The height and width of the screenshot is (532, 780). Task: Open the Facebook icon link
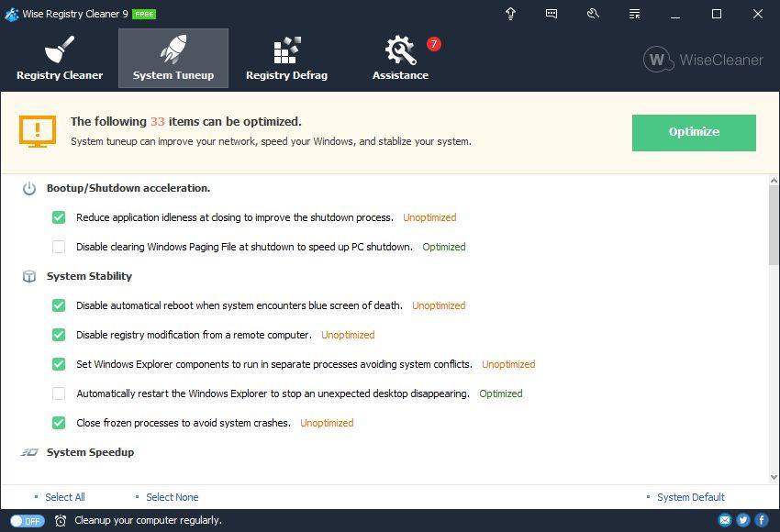(x=762, y=520)
